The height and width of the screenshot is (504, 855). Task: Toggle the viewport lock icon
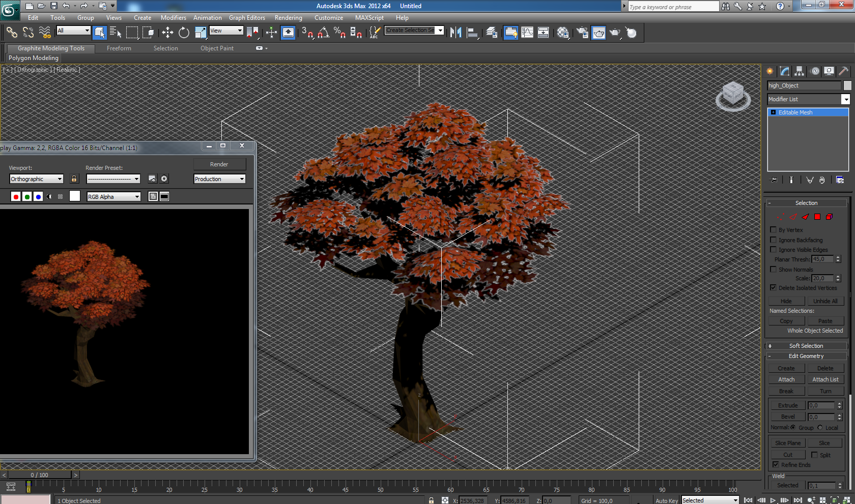74,179
